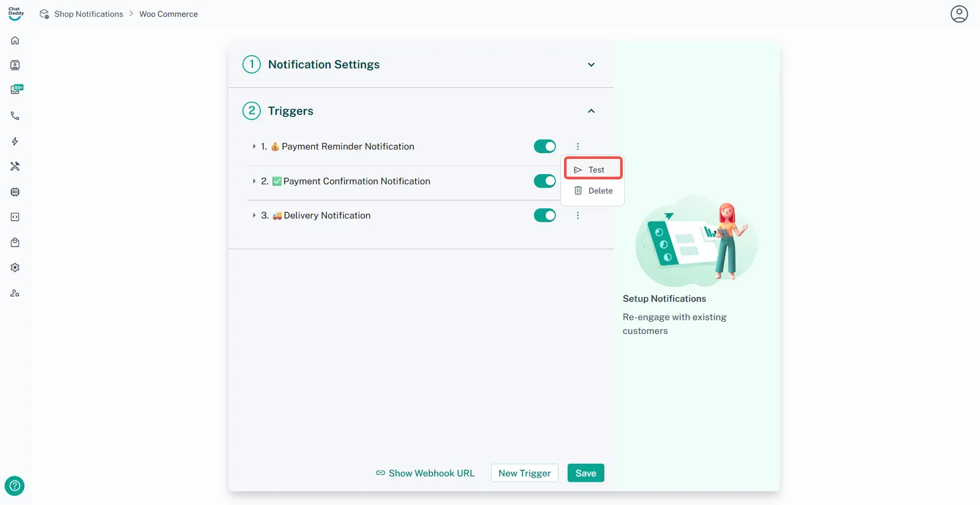This screenshot has width=980, height=505.
Task: Click the Show Webhook URL link
Action: [425, 473]
